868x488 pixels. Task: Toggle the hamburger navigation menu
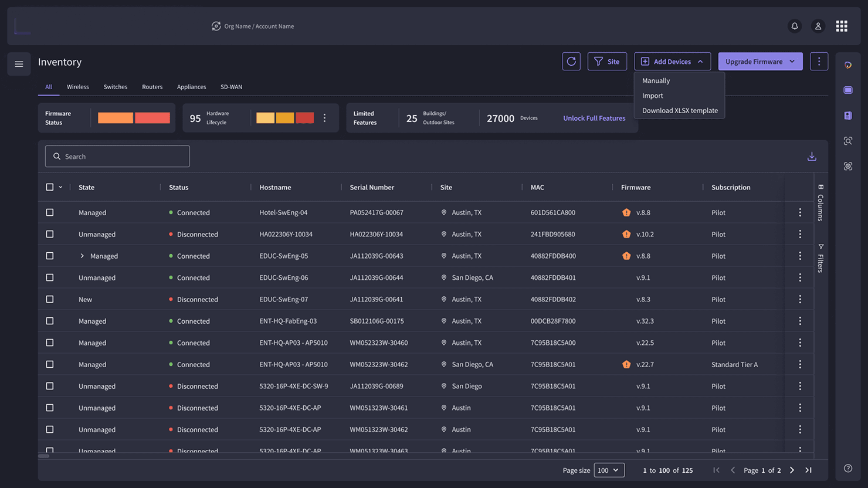click(19, 64)
